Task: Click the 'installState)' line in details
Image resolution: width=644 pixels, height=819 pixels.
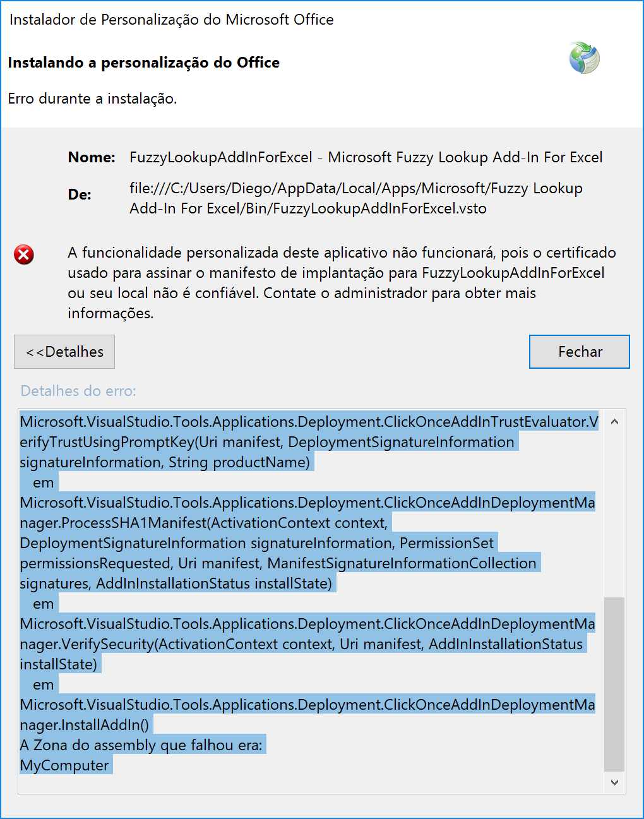Action: (x=59, y=664)
